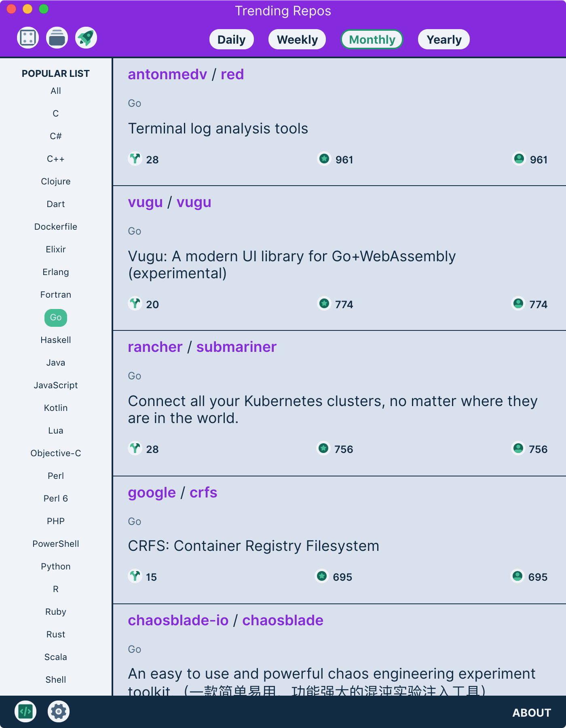The height and width of the screenshot is (728, 566).
Task: Select C++ in the popular list
Action: 56,159
